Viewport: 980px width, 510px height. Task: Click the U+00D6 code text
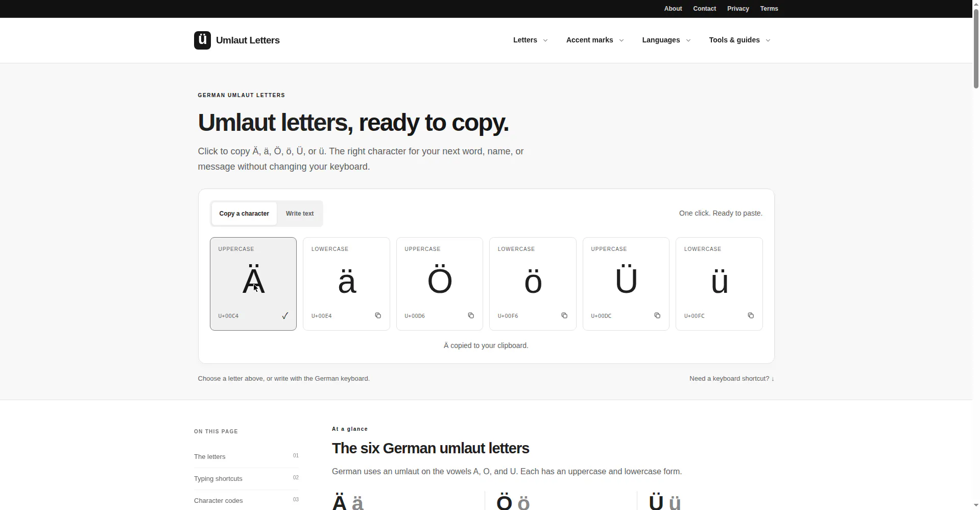(x=415, y=316)
